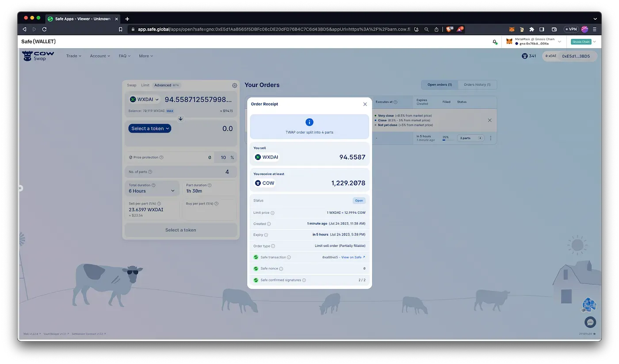This screenshot has height=364, width=619.
Task: Click the No. of parts help icon
Action: pos(150,172)
